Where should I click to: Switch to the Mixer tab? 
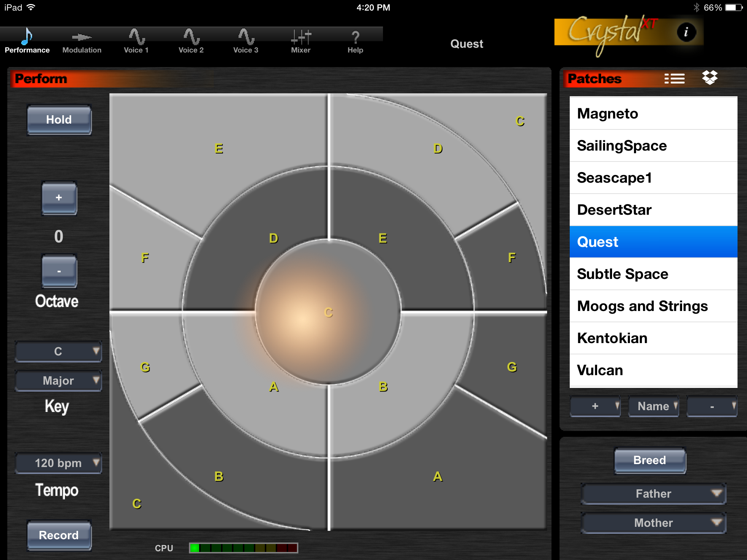pyautogui.click(x=300, y=40)
